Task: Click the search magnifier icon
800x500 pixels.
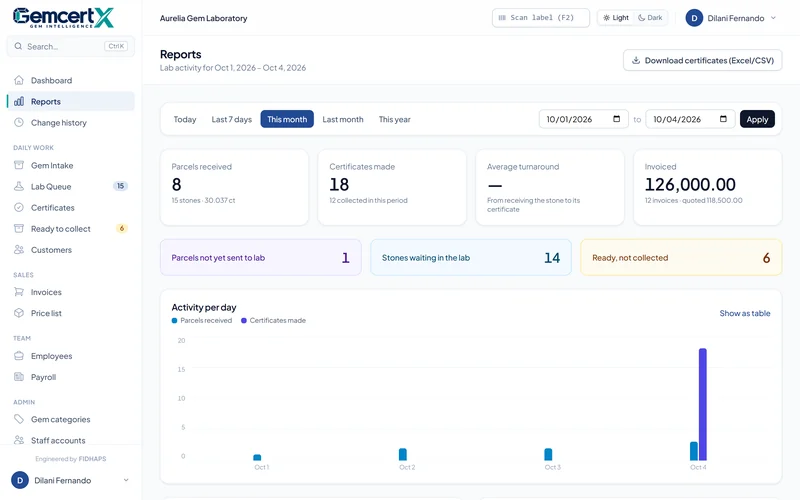Action: coord(18,46)
